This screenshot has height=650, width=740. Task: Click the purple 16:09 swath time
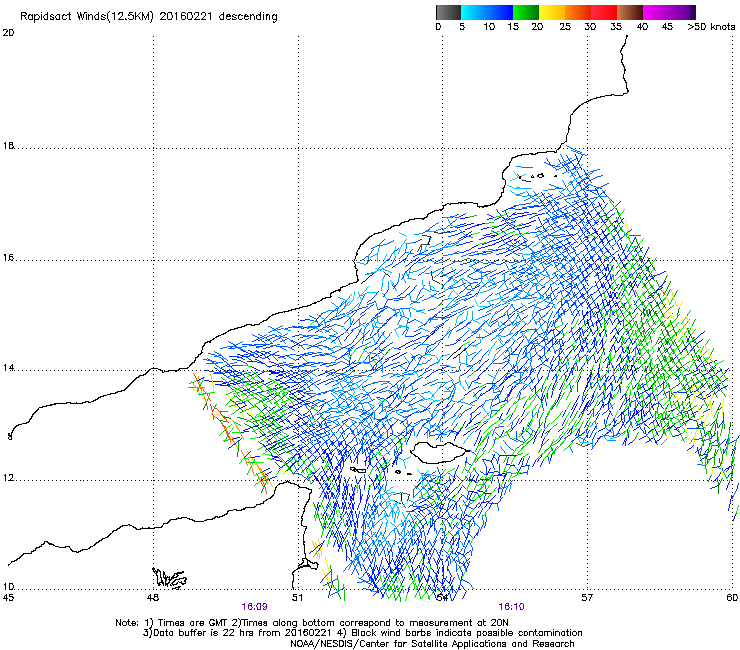[x=254, y=607]
